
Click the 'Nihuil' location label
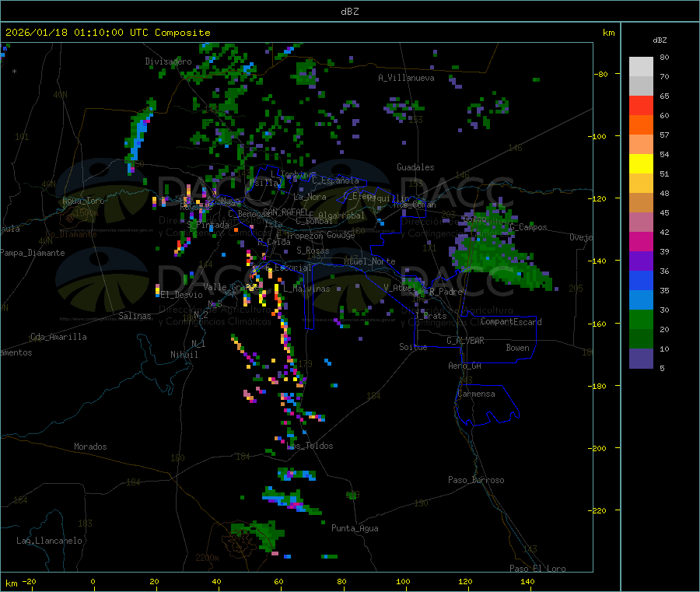click(x=184, y=355)
